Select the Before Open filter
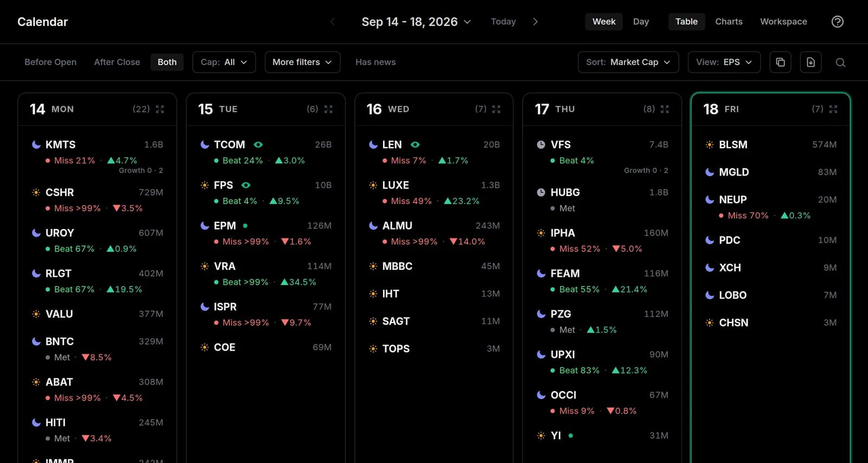Image resolution: width=868 pixels, height=463 pixels. click(50, 62)
